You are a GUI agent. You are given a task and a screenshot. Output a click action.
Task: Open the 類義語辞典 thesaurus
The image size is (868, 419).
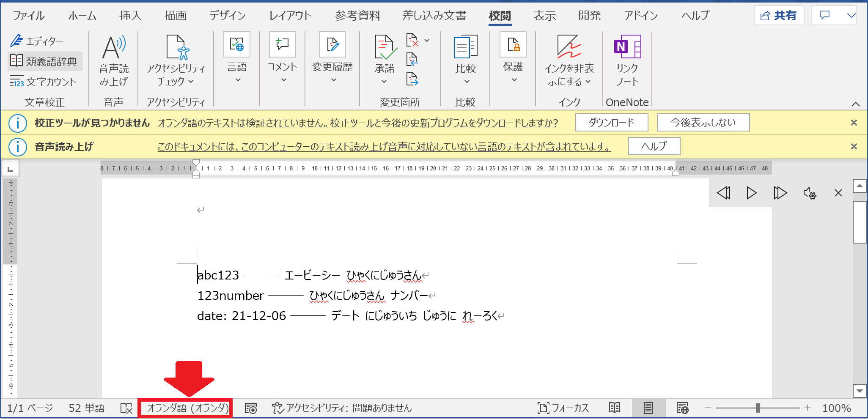(x=44, y=61)
